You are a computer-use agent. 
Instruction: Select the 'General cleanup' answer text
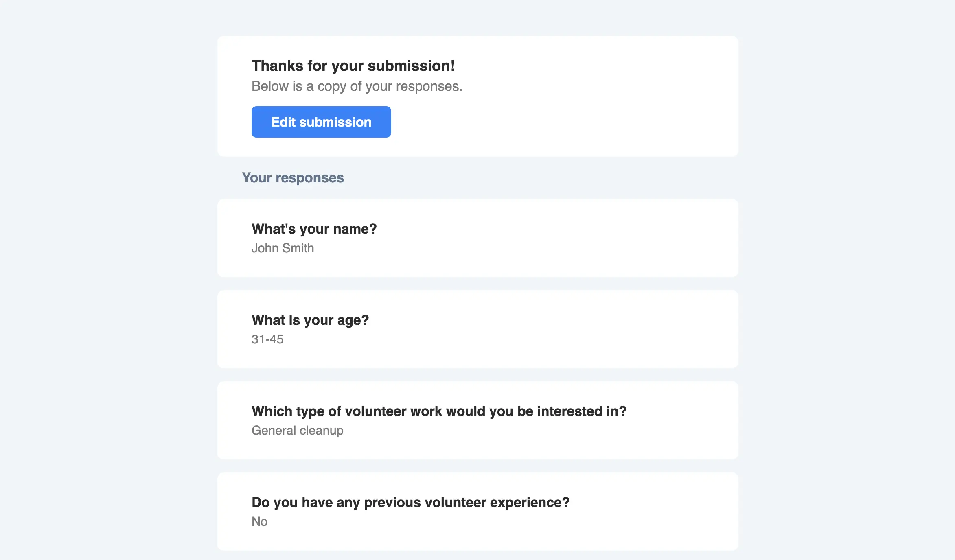pos(297,431)
